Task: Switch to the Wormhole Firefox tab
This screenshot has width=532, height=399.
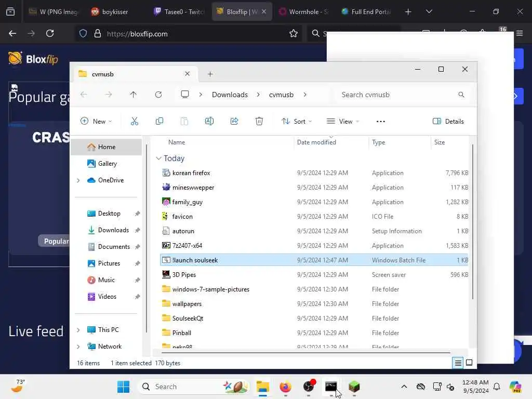Action: 303,11
